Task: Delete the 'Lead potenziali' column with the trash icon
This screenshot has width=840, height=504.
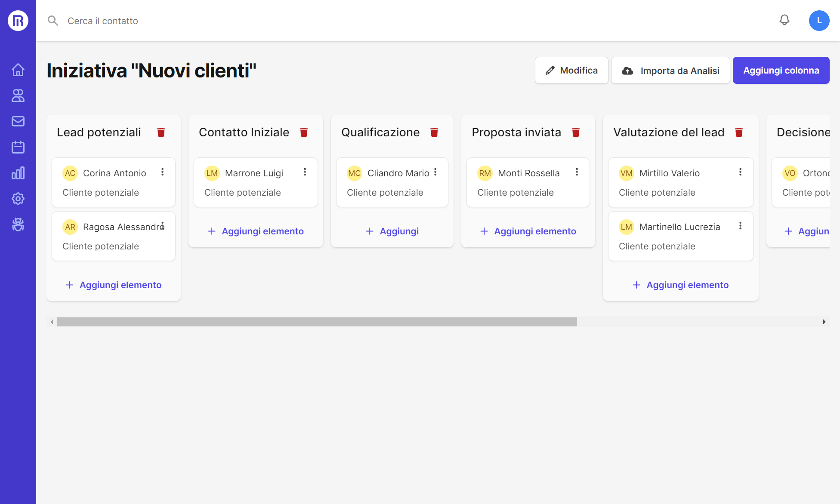Action: click(161, 132)
